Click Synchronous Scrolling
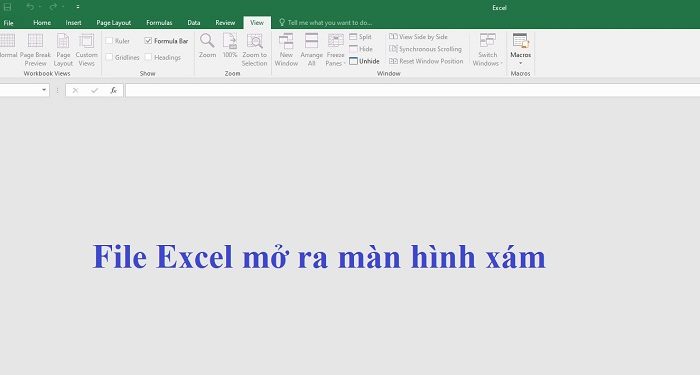The image size is (700, 375). (x=425, y=49)
